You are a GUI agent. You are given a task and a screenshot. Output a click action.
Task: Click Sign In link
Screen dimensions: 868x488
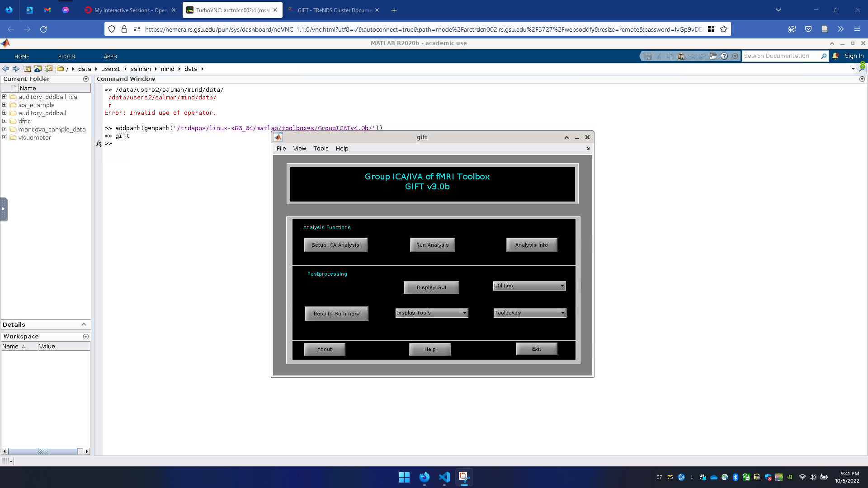(x=854, y=56)
